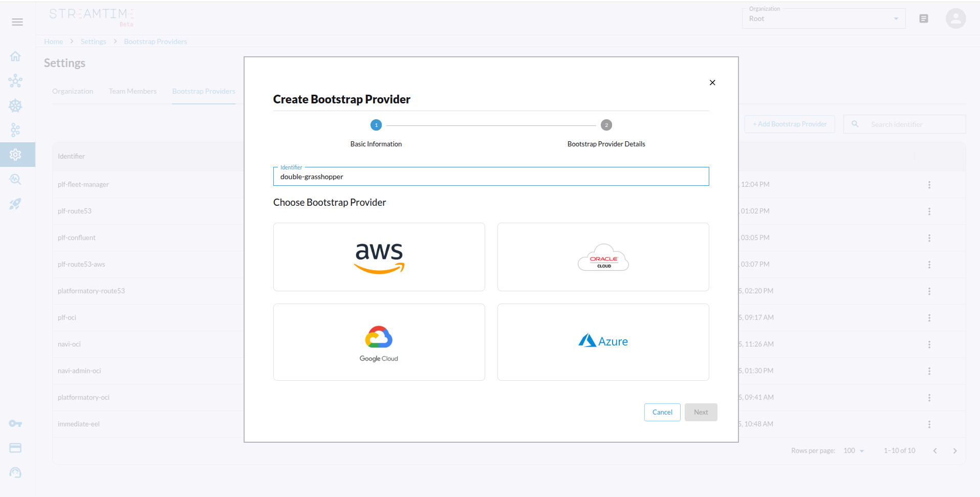
Task: Go to next table page
Action: tap(955, 450)
